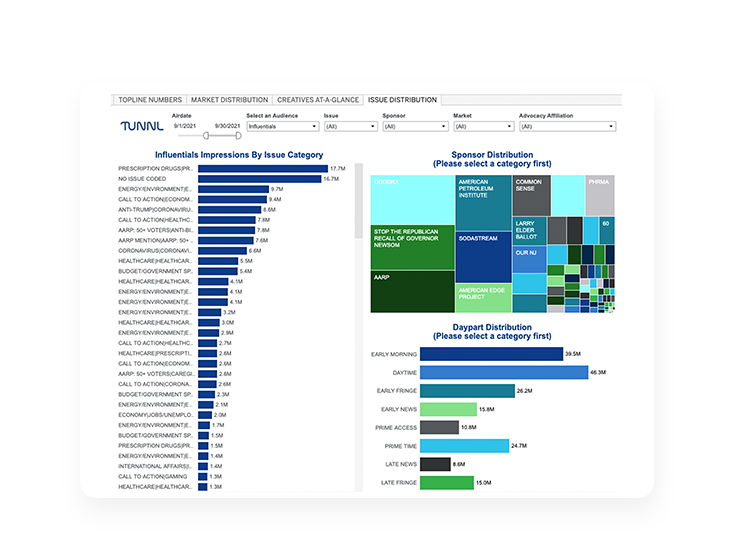This screenshot has width=733, height=551.
Task: Select the Prescription Drugs 17.7M bar
Action: coord(263,168)
